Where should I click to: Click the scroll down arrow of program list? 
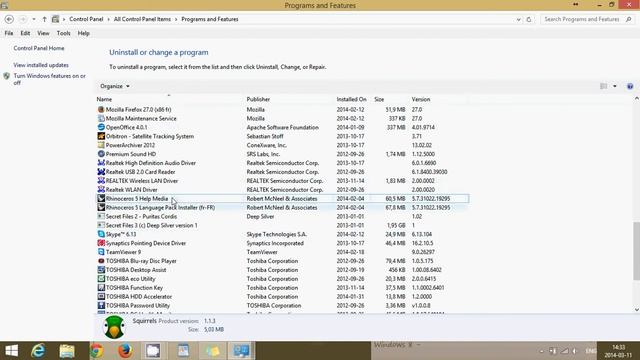coord(636,310)
